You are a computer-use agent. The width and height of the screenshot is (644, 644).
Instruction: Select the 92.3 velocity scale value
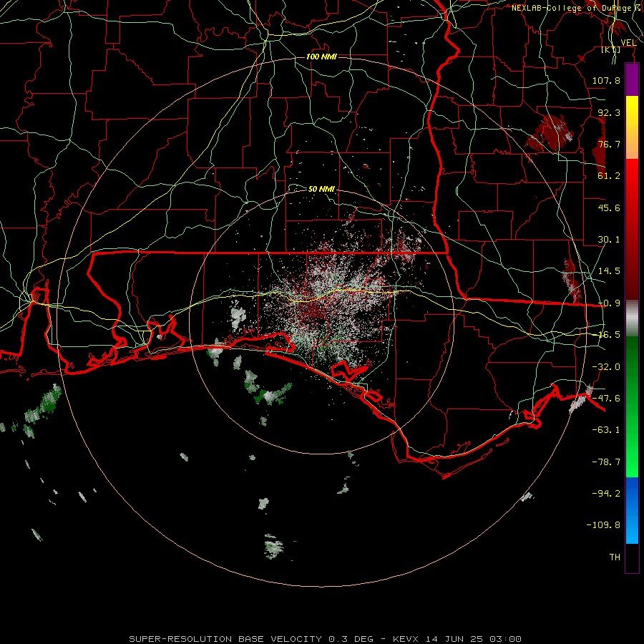[x=609, y=112]
